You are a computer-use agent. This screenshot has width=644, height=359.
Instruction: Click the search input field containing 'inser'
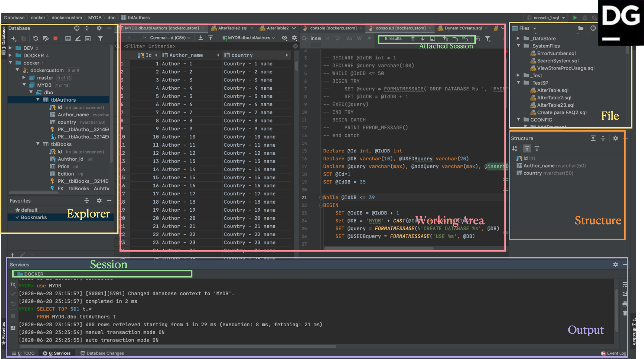316,39
